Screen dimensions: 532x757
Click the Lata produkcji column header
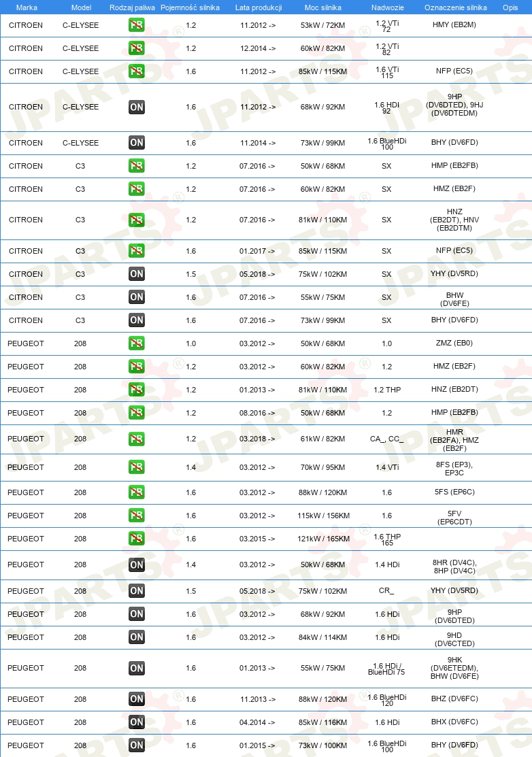pos(259,7)
